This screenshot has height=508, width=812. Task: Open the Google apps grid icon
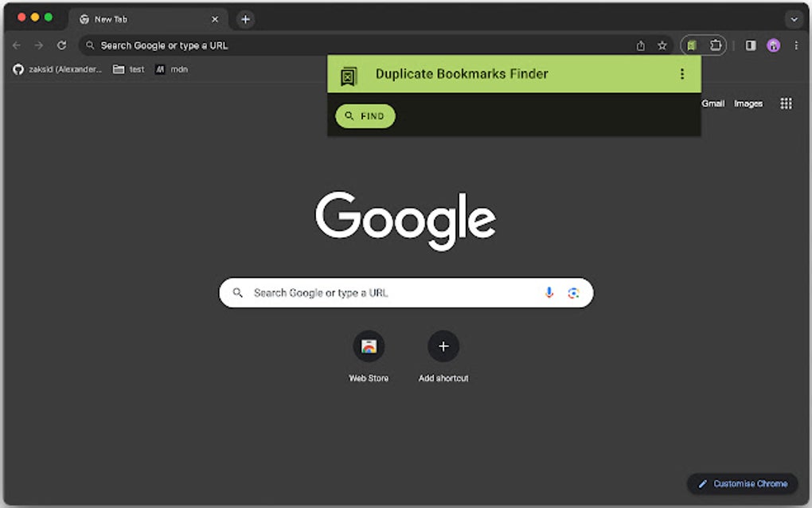coord(786,103)
